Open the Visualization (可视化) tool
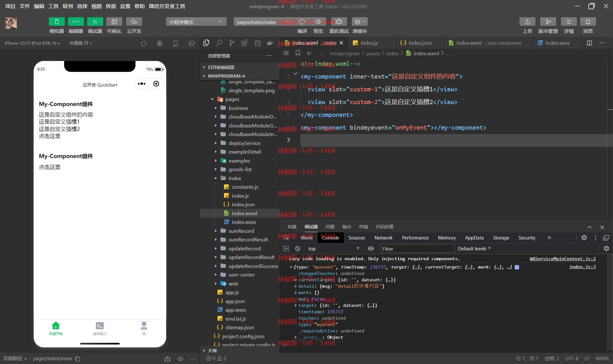 [x=114, y=22]
